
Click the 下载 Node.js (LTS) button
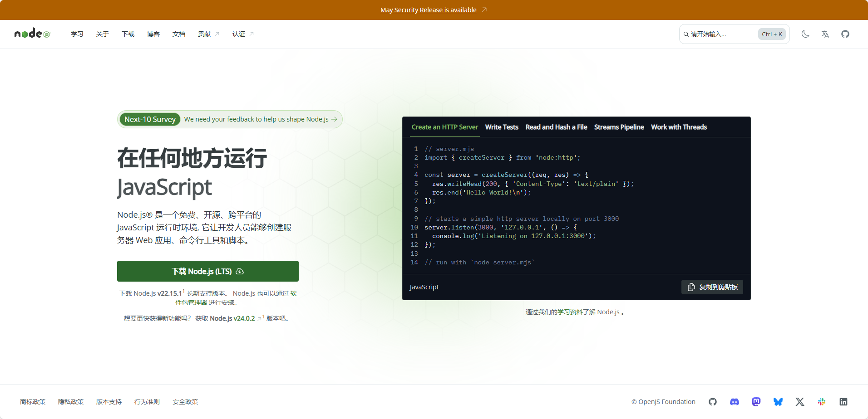click(x=208, y=271)
